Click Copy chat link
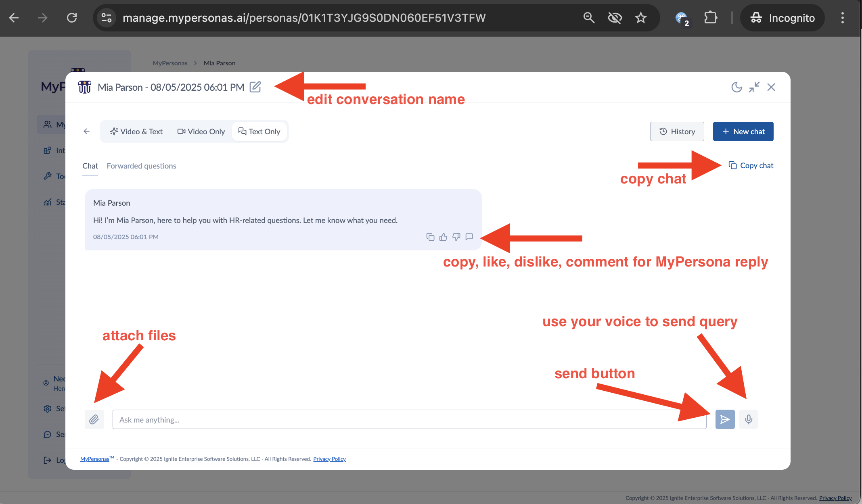This screenshot has width=862, height=504. coord(751,165)
